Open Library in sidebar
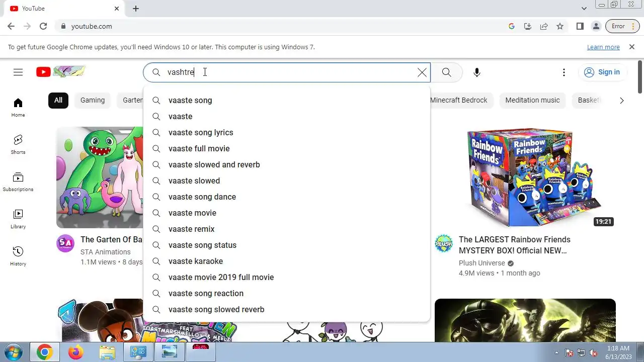The width and height of the screenshot is (644, 362). tap(18, 219)
